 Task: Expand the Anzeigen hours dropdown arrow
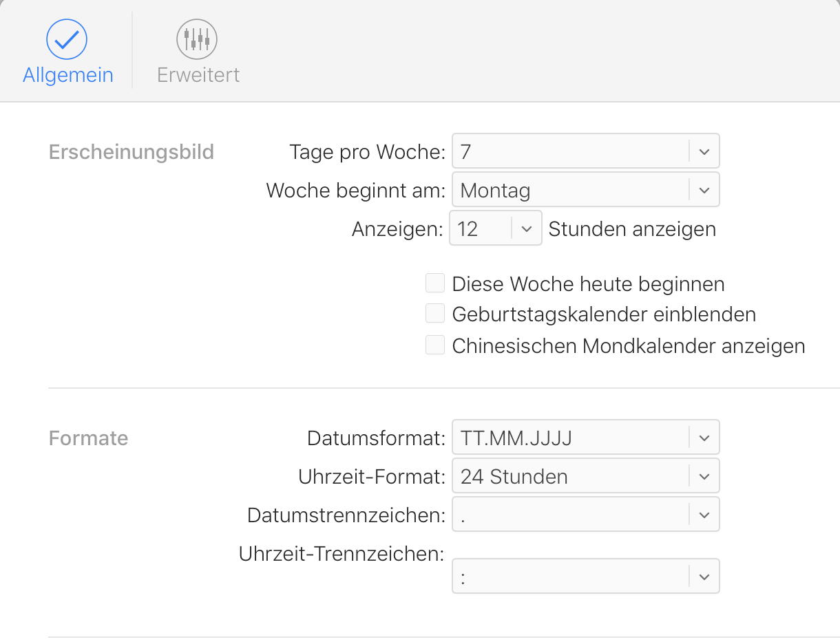527,228
